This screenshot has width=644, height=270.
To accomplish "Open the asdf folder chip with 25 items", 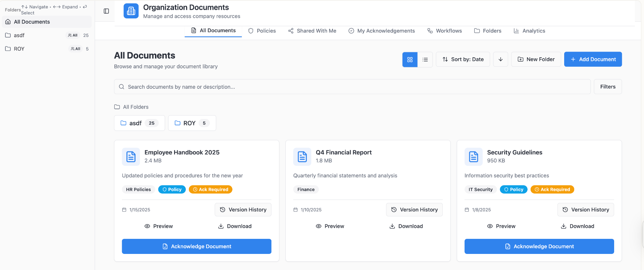I will pos(140,123).
